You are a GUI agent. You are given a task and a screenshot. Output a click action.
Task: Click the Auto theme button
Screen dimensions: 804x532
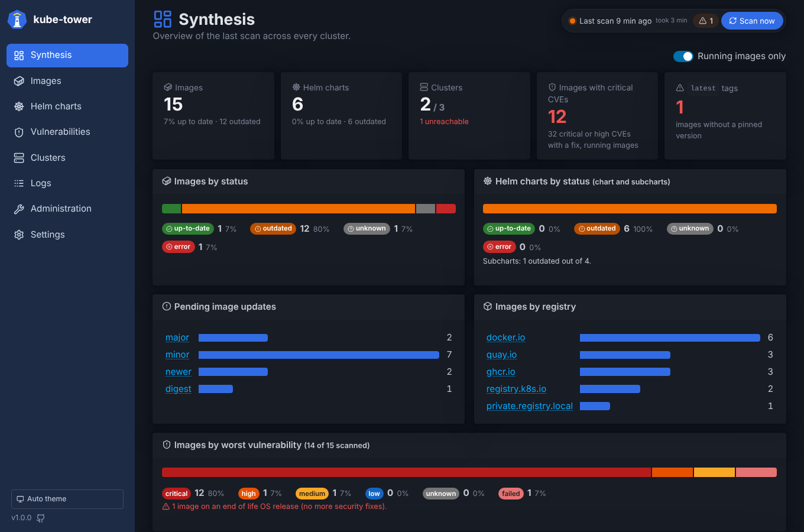[67, 499]
